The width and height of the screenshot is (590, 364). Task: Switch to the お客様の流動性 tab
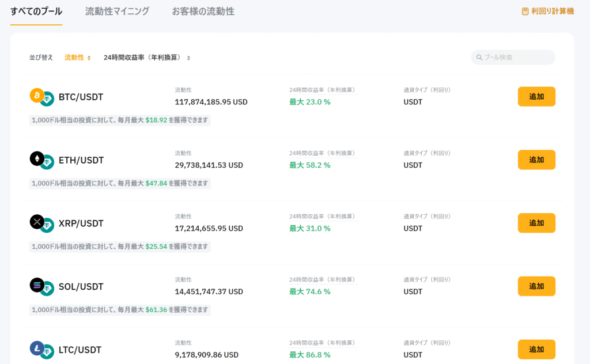point(203,12)
